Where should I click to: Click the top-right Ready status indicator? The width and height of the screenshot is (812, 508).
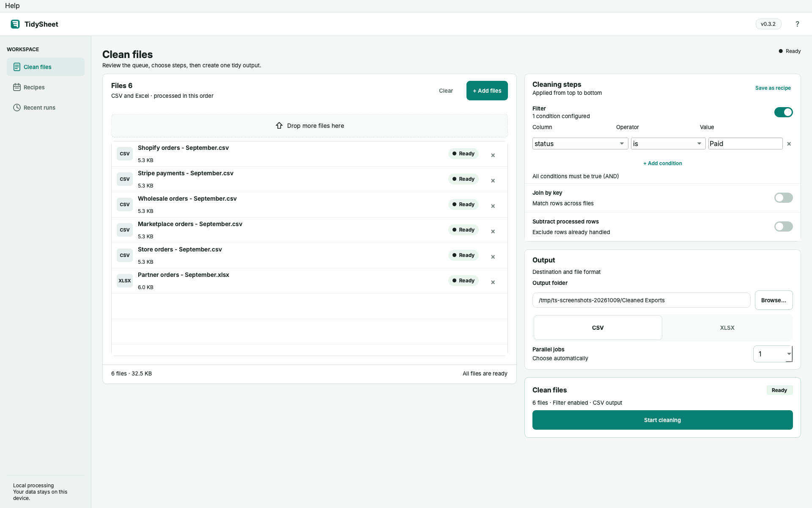(790, 51)
